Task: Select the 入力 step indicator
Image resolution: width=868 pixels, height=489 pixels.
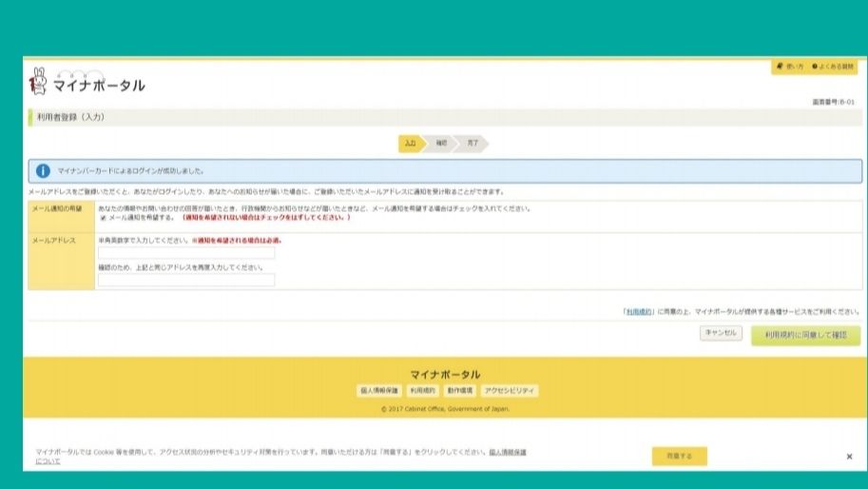Action: tap(410, 144)
